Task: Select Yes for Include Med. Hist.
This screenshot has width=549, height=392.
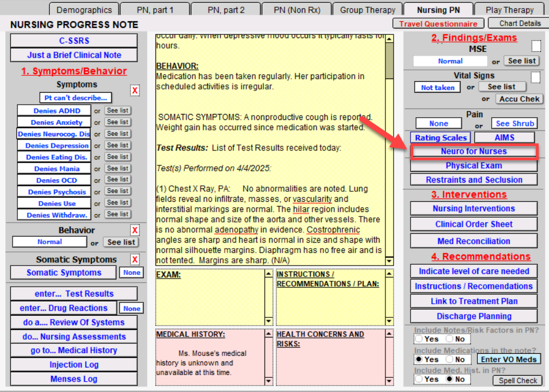Action: click(x=419, y=379)
